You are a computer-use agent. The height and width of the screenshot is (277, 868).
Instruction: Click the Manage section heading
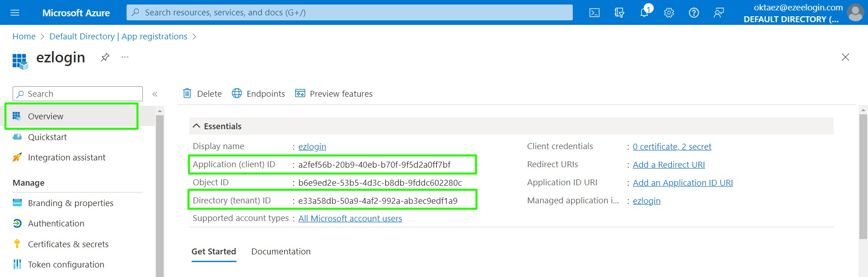(28, 183)
